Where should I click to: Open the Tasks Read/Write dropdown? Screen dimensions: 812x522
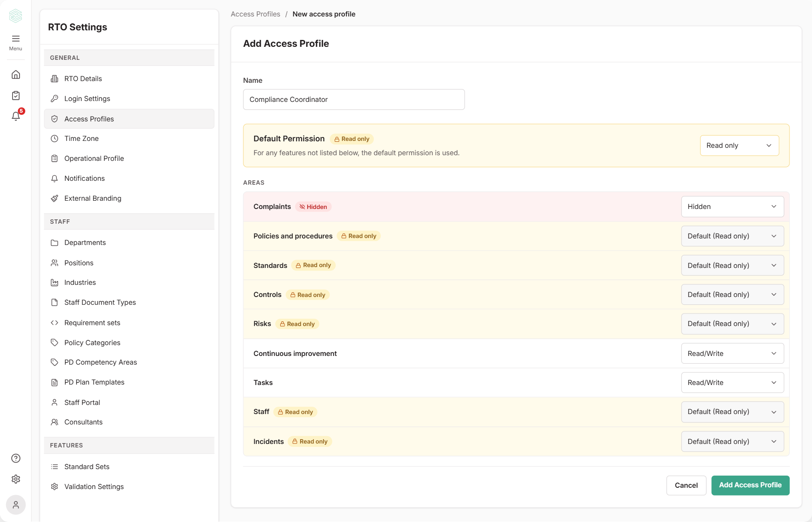click(732, 382)
